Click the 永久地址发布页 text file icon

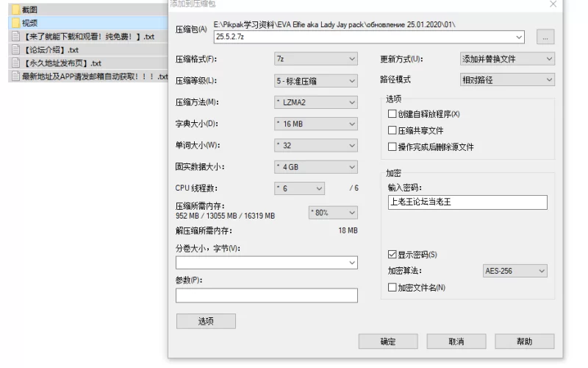15,63
